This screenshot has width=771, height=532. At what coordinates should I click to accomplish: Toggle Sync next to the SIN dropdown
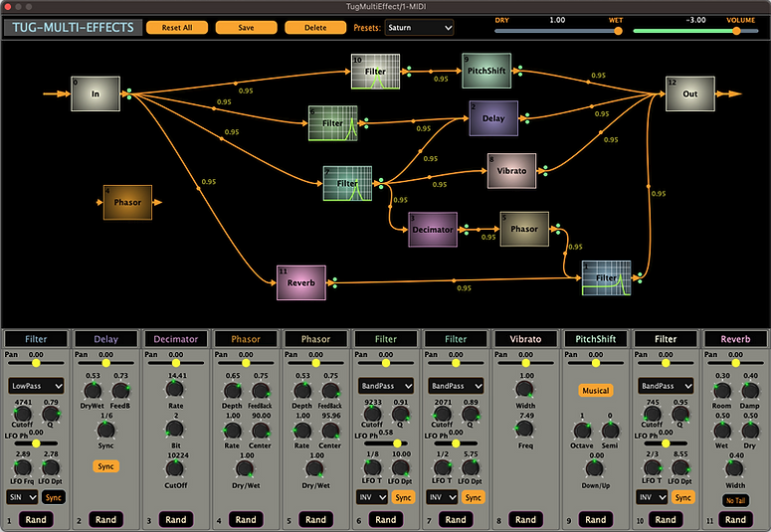click(53, 497)
